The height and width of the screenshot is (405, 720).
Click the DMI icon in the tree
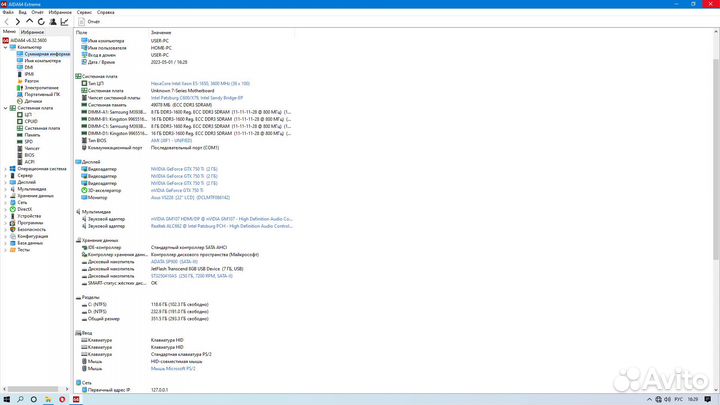pyautogui.click(x=20, y=68)
